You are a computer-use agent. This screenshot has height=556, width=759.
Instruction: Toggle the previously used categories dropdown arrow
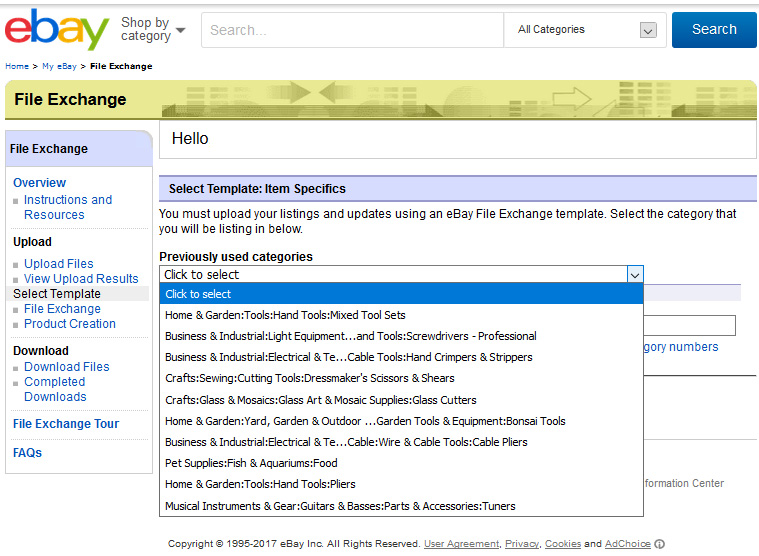tap(635, 275)
